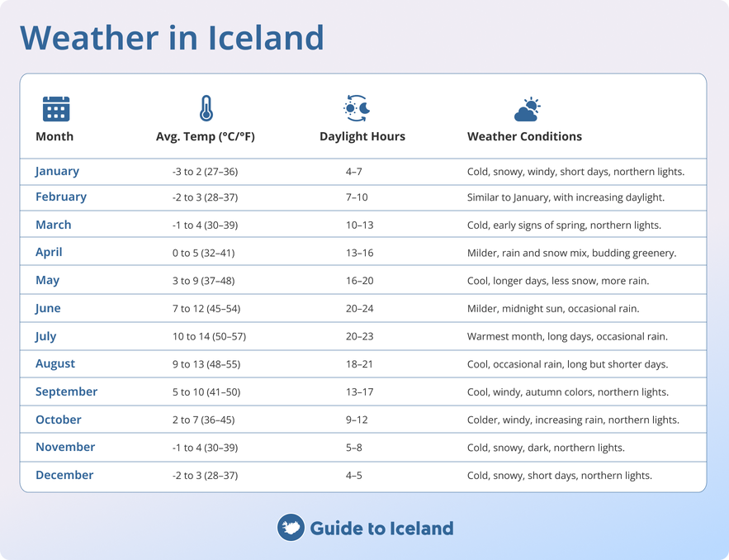Click the Weather in Iceland title
The height and width of the screenshot is (560, 729).
[x=172, y=38]
